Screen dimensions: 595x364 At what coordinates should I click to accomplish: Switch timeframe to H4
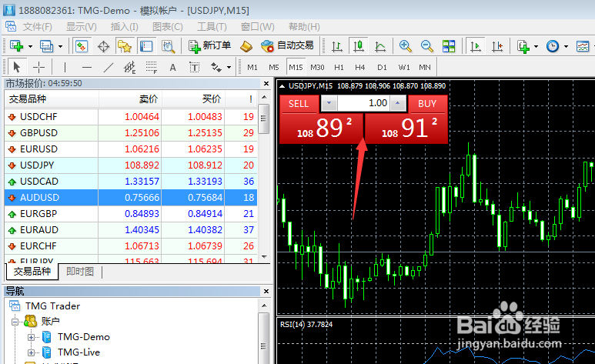pos(359,68)
